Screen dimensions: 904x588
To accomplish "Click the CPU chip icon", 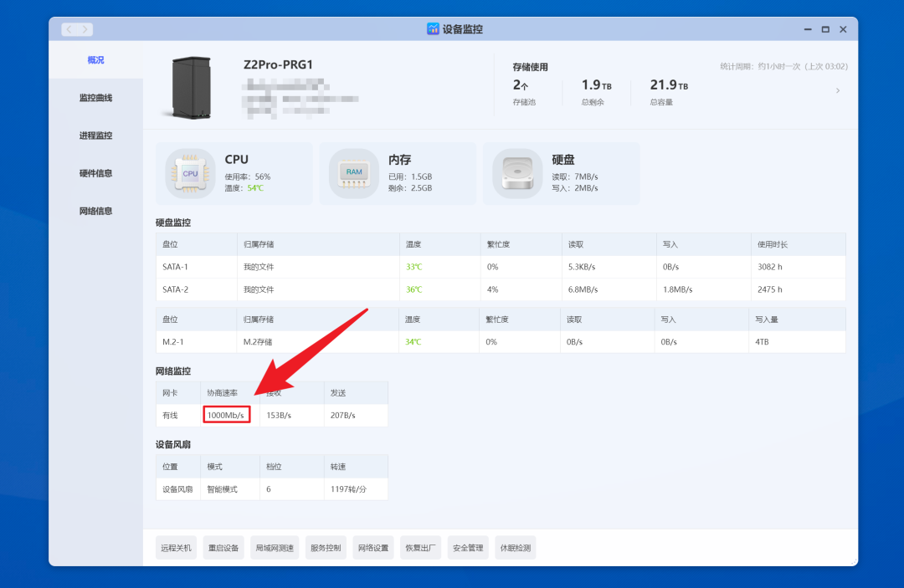I will point(190,173).
